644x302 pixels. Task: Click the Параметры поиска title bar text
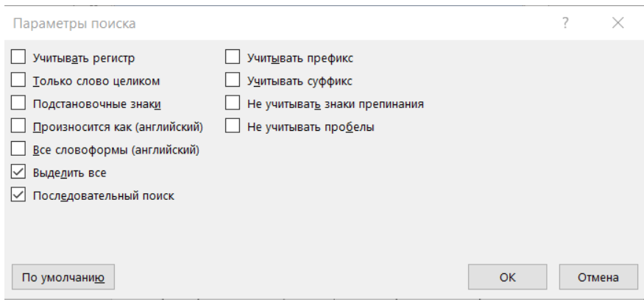click(x=74, y=24)
